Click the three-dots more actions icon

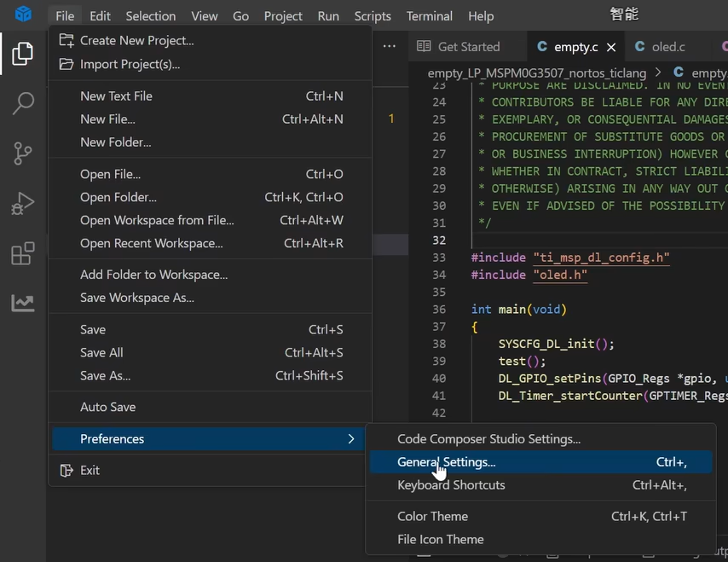(389, 46)
